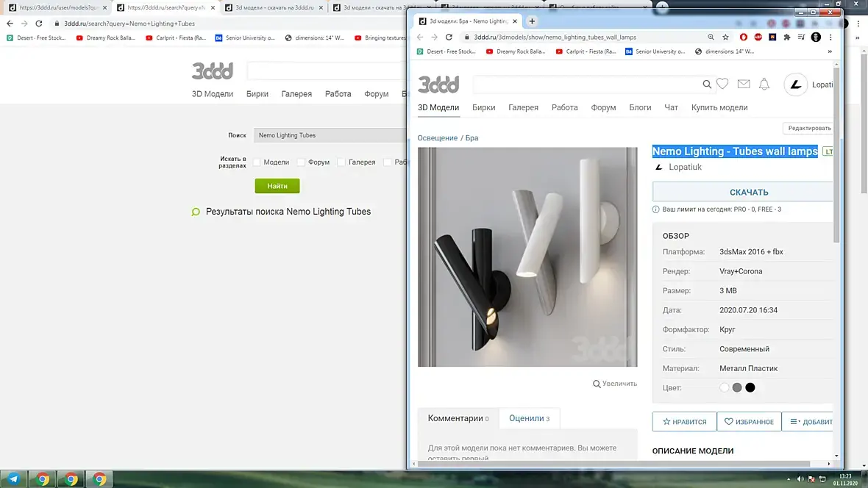Screen dimensions: 868x488
Task: Click green Найти search button
Action: (277, 186)
